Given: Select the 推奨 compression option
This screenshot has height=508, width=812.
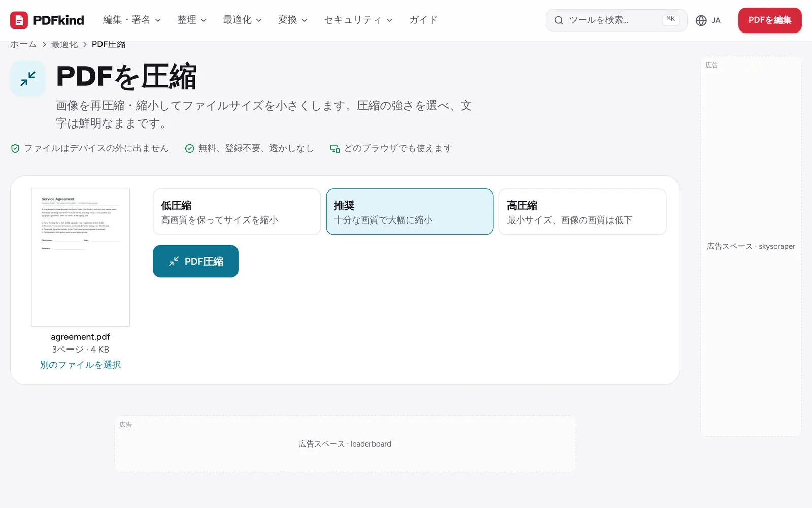Looking at the screenshot, I should pos(410,212).
